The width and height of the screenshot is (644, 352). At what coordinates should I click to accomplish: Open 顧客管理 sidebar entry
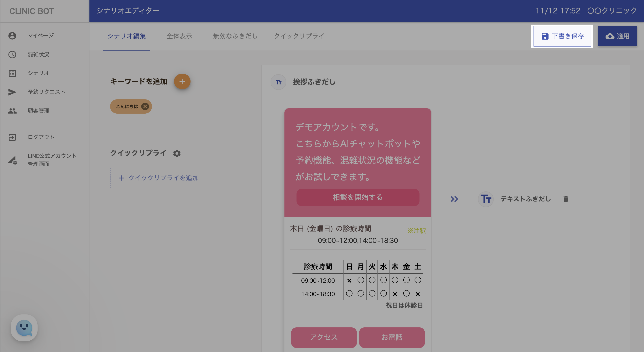click(x=38, y=110)
